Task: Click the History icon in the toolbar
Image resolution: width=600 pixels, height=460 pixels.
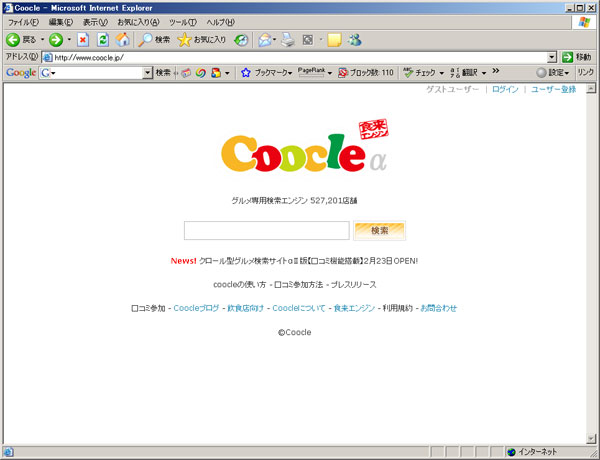Action: [241, 40]
